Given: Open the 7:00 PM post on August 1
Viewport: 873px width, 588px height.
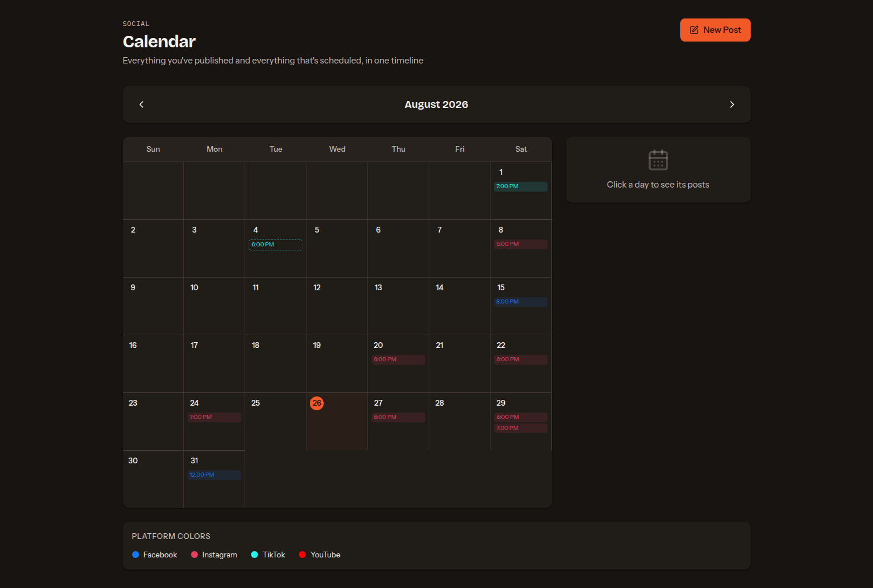Looking at the screenshot, I should 520,186.
